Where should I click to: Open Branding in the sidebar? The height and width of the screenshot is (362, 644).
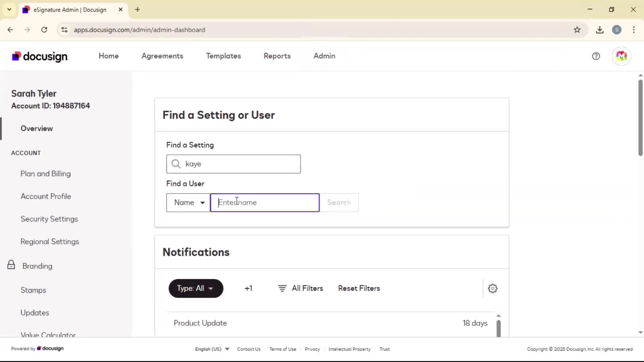click(x=37, y=266)
